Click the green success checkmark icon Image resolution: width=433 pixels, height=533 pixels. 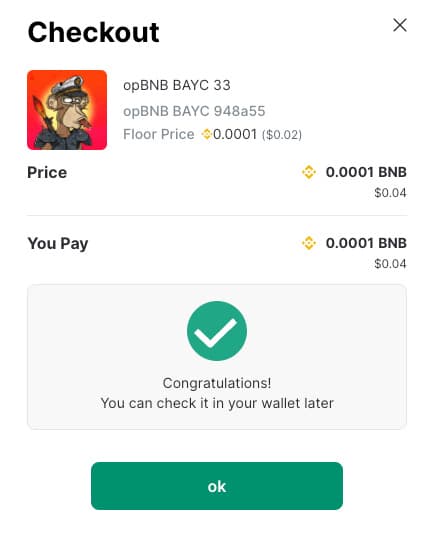[x=217, y=331]
